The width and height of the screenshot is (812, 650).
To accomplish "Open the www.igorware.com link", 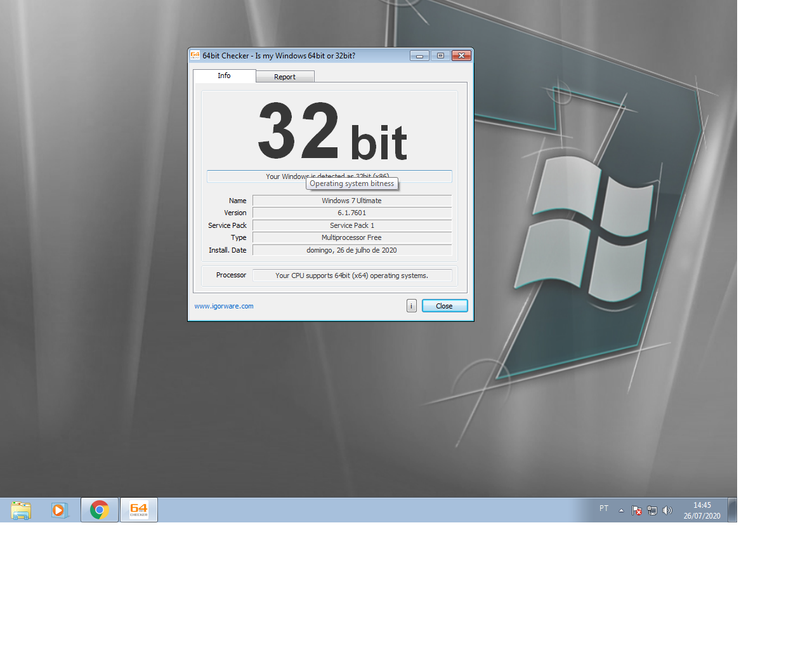I will [224, 306].
